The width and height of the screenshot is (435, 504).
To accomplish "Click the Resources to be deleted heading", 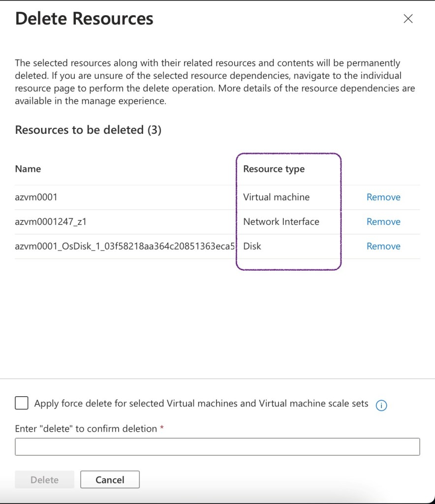I will [x=88, y=130].
